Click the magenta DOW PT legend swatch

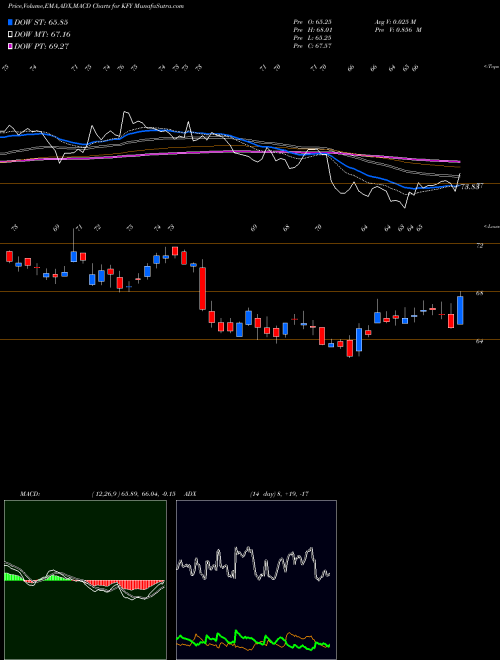11,46
